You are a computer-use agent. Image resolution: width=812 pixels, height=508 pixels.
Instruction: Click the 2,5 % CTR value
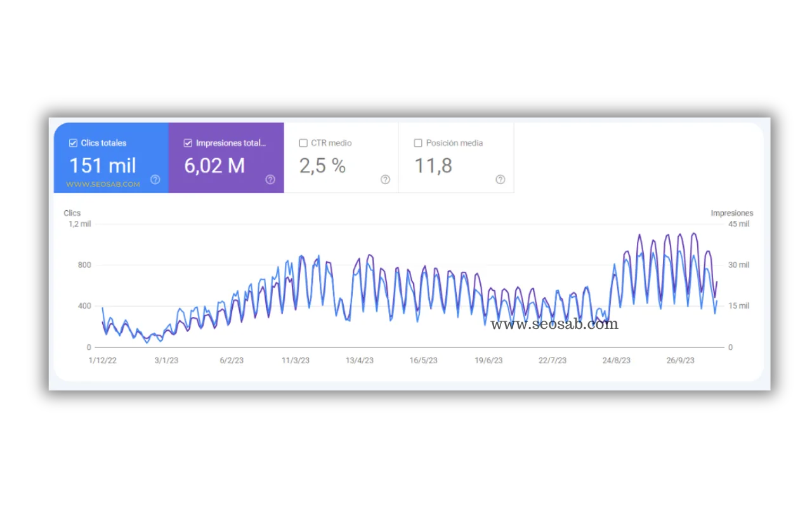pos(322,166)
